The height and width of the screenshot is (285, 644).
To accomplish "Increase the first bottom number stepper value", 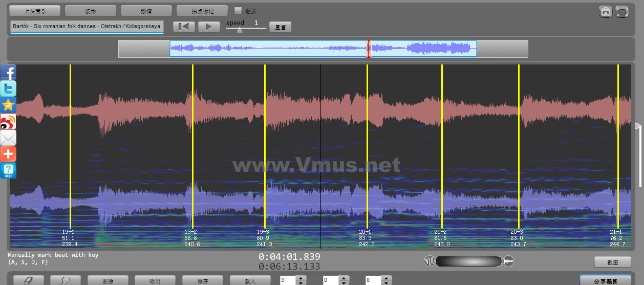I will coord(300,278).
